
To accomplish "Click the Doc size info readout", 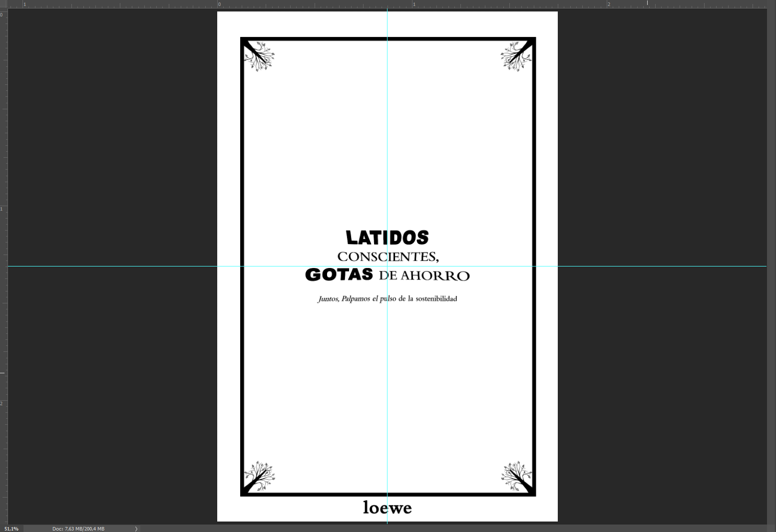I will tap(78, 529).
